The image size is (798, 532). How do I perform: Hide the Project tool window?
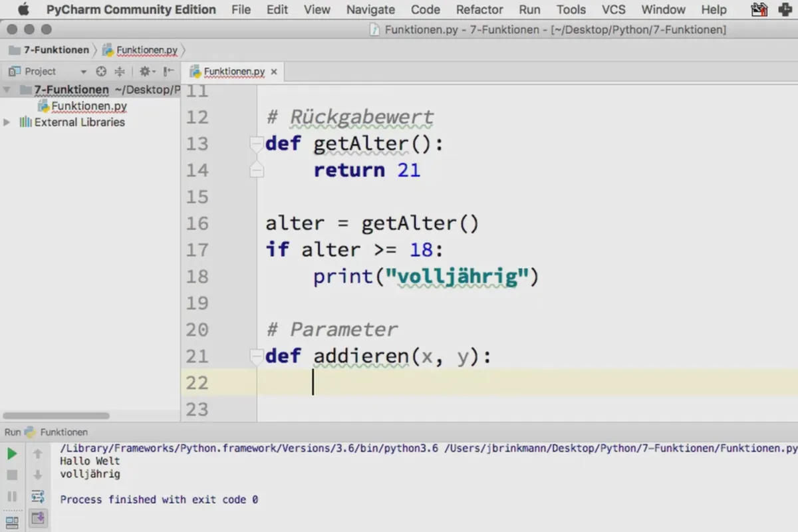[x=168, y=71]
